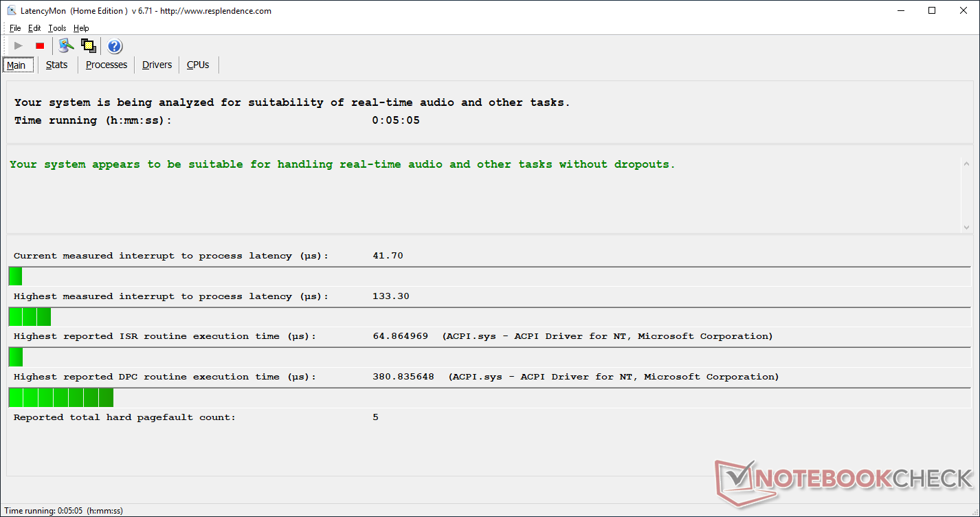Image resolution: width=980 pixels, height=517 pixels.
Task: Open the in-depth latency analysis magnifier icon
Action: [x=66, y=46]
